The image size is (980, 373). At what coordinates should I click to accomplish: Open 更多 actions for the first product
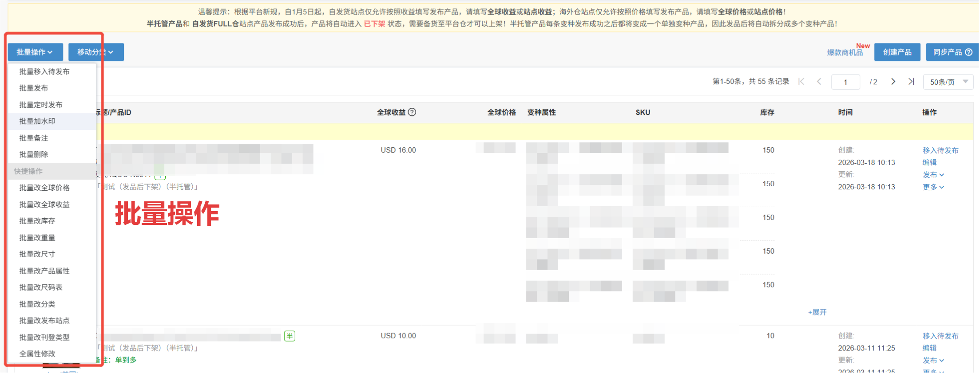coord(933,187)
